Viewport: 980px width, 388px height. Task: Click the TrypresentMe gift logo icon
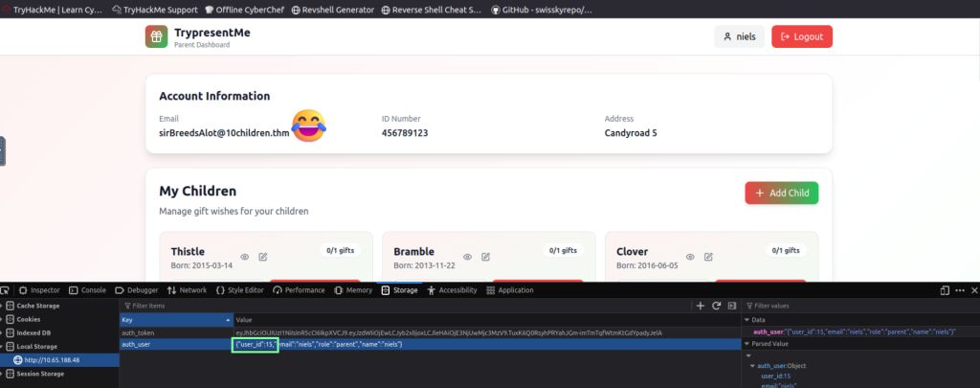[156, 36]
